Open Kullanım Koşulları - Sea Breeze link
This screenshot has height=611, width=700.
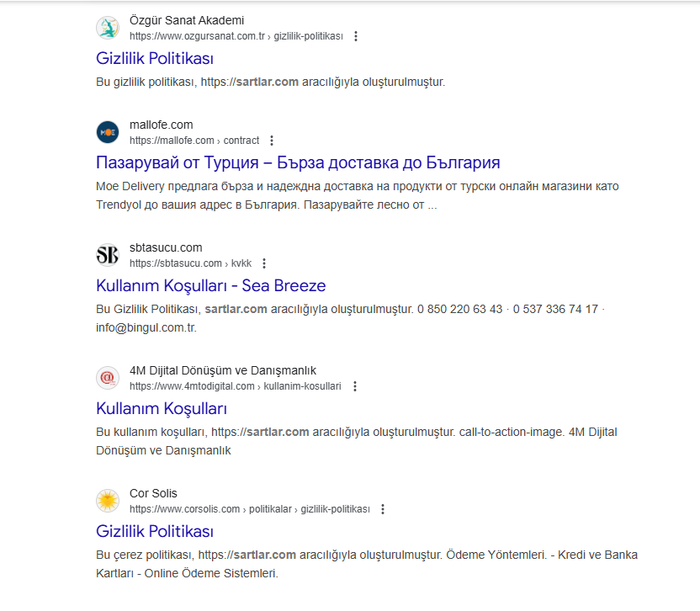210,286
